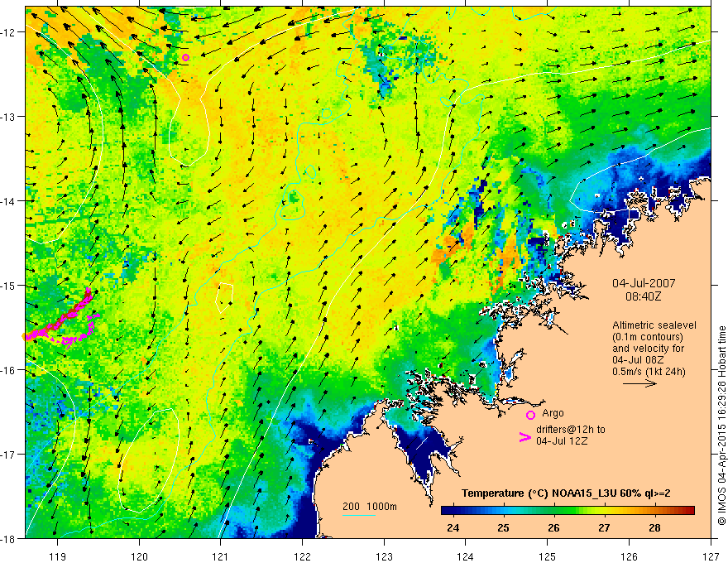The image size is (728, 563).
Task: Click the 120 longitude axis label
Action: [139, 556]
